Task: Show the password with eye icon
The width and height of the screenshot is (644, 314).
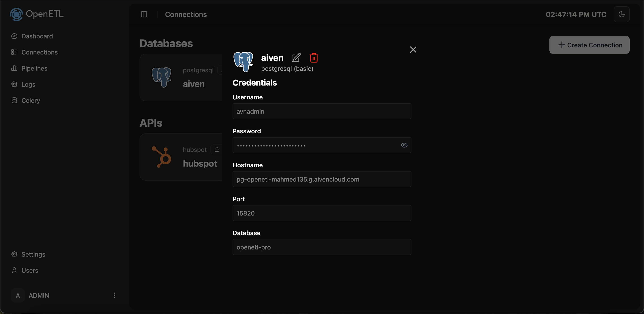Action: [404, 145]
